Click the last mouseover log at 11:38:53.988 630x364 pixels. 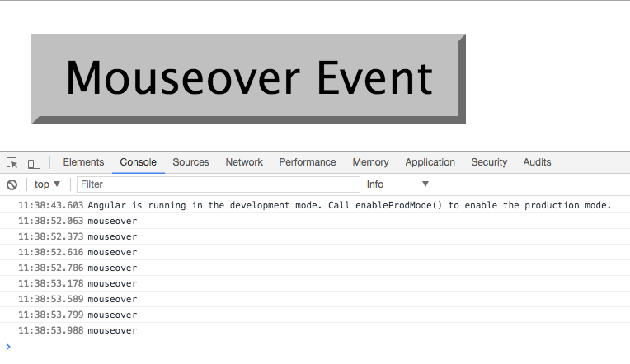click(112, 330)
